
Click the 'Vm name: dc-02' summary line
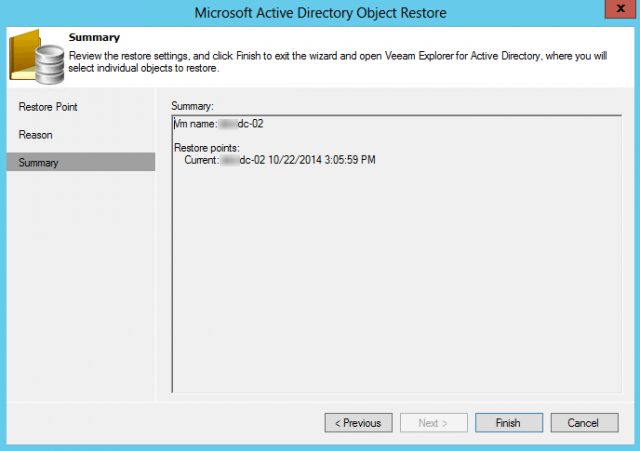pyautogui.click(x=219, y=124)
